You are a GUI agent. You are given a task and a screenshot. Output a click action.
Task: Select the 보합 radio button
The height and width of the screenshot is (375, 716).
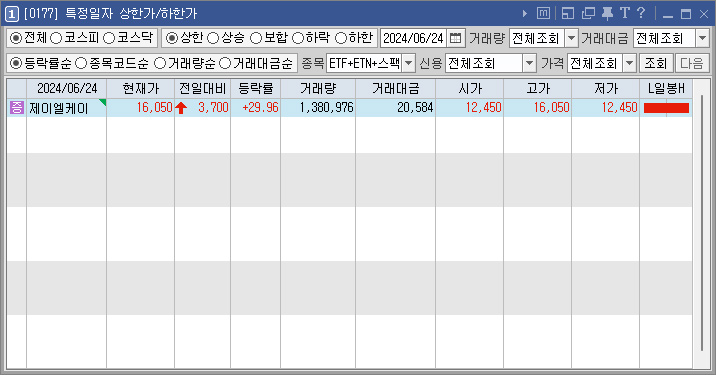(256, 38)
